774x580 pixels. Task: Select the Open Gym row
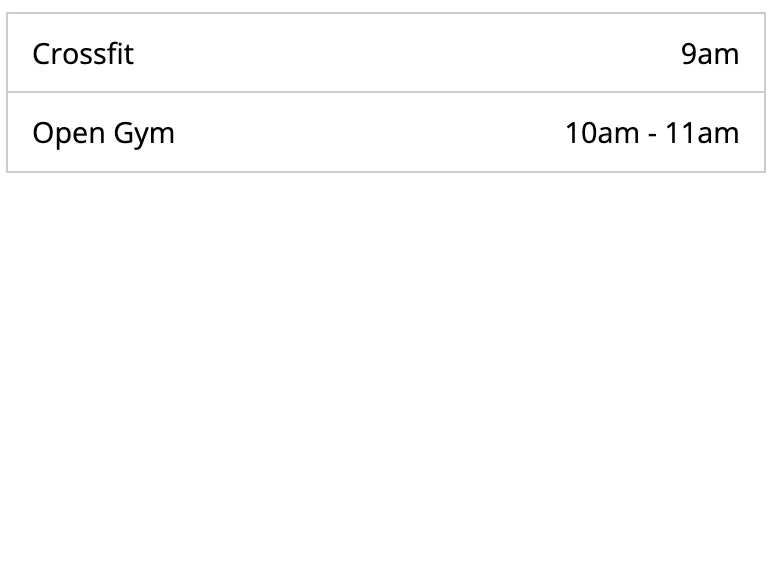[386, 132]
